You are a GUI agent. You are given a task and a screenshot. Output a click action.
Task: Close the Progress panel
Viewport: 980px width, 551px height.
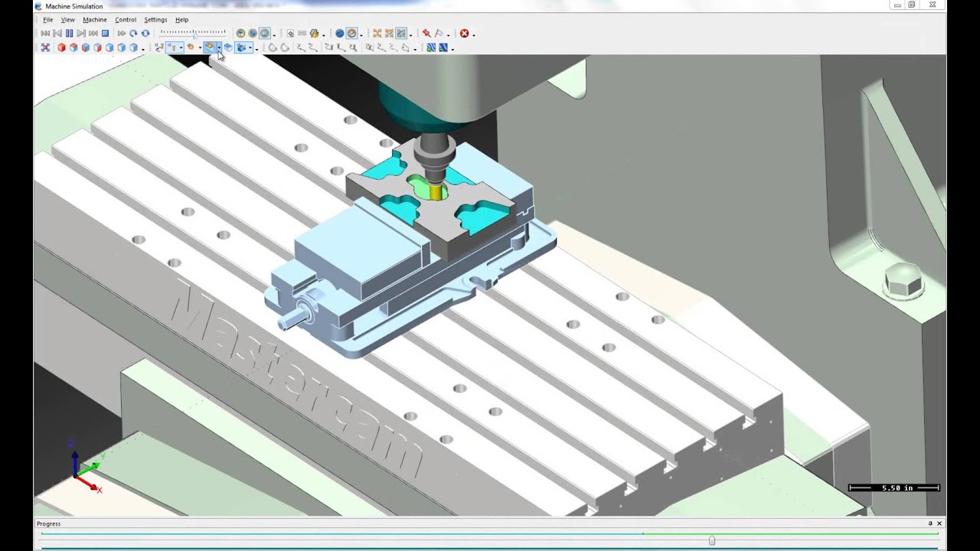coord(939,523)
